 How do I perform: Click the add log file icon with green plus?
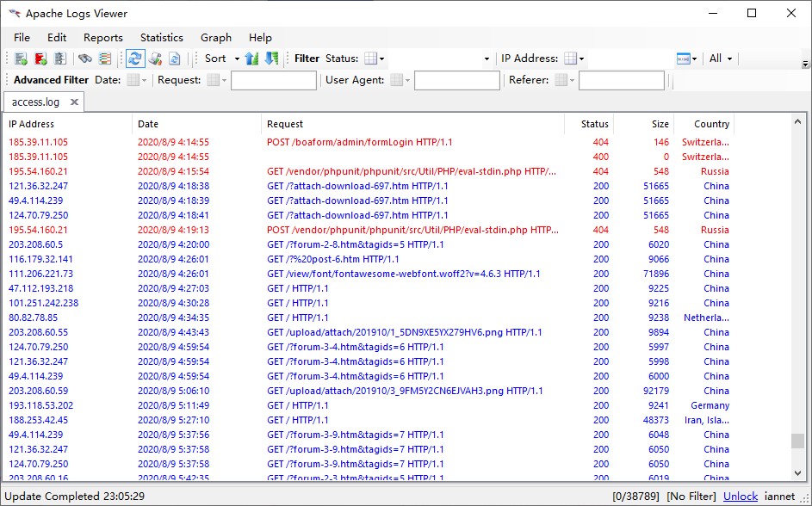point(21,59)
